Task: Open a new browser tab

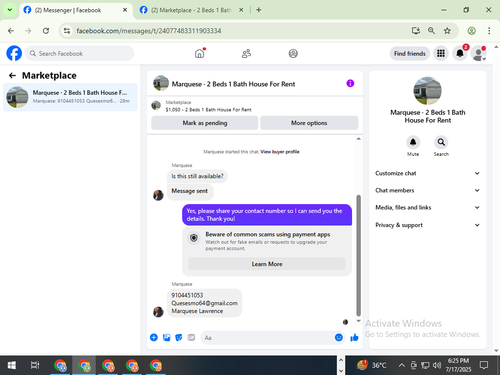Action: tap(259, 10)
